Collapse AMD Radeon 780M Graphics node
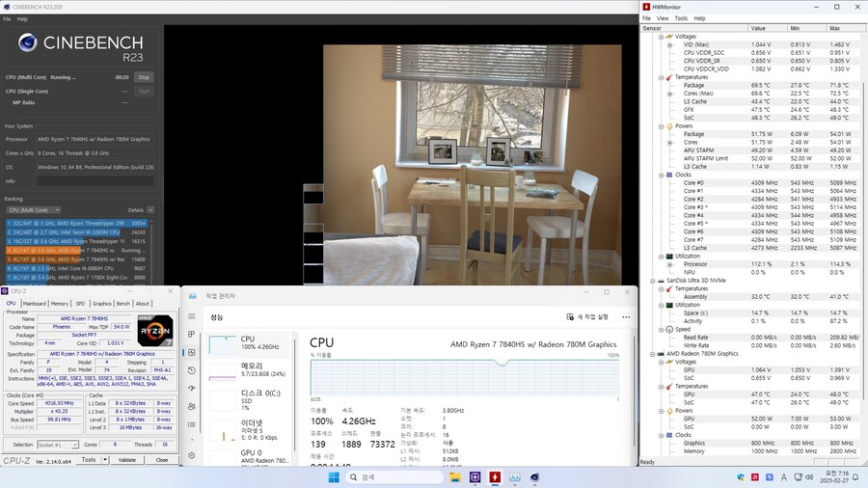The height and width of the screenshot is (488, 868). [653, 354]
